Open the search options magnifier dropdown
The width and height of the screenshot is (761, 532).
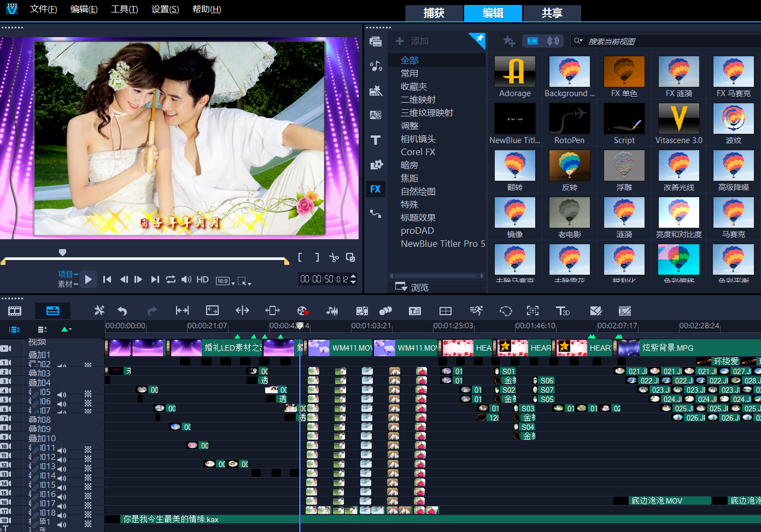pyautogui.click(x=578, y=41)
